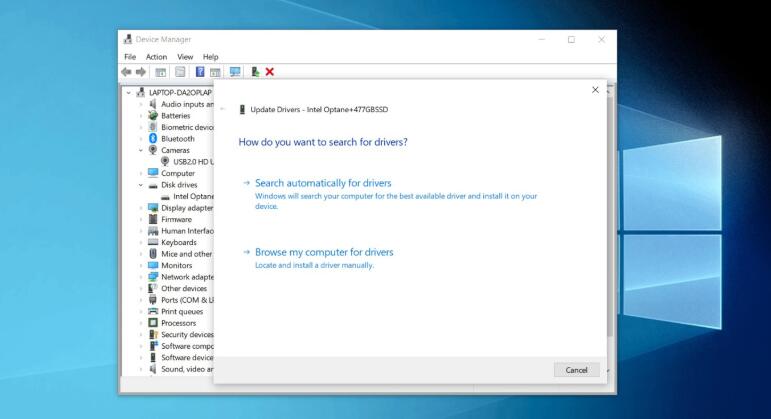
Task: Collapse the Disk drives category
Action: pos(141,185)
